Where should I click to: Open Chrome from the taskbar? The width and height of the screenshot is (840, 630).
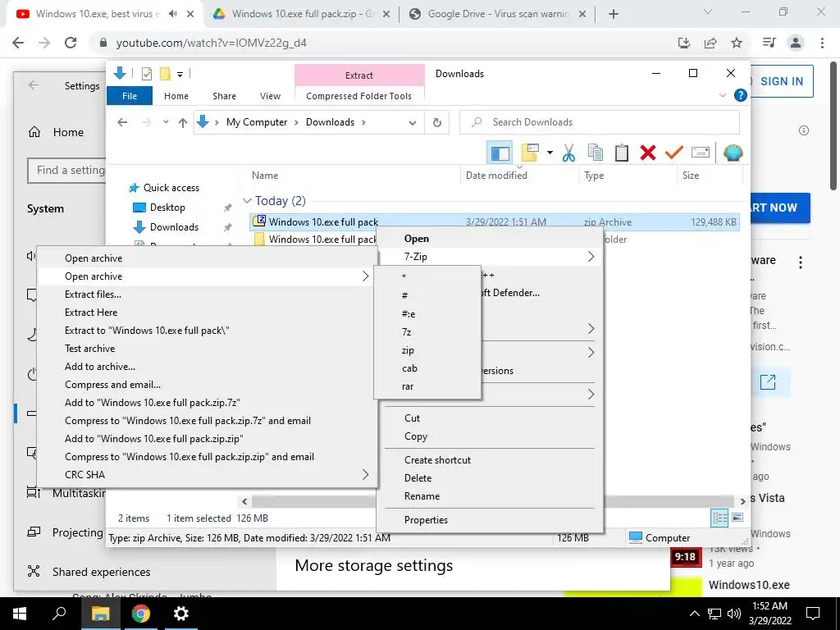click(x=141, y=614)
